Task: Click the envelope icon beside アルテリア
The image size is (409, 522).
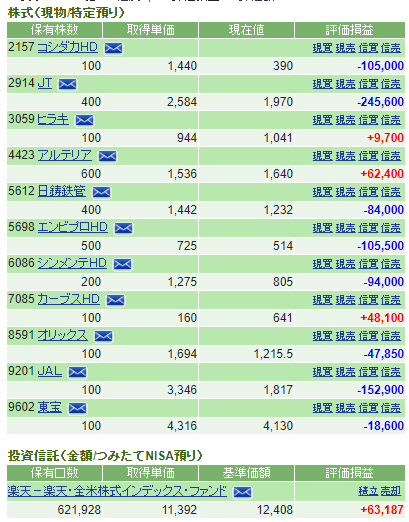Action: (108, 156)
